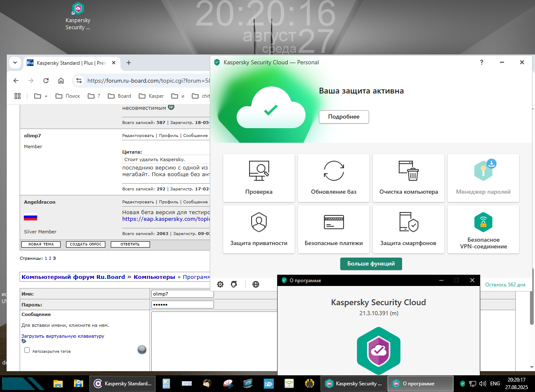Expand the browser tab search chevron

click(15, 63)
